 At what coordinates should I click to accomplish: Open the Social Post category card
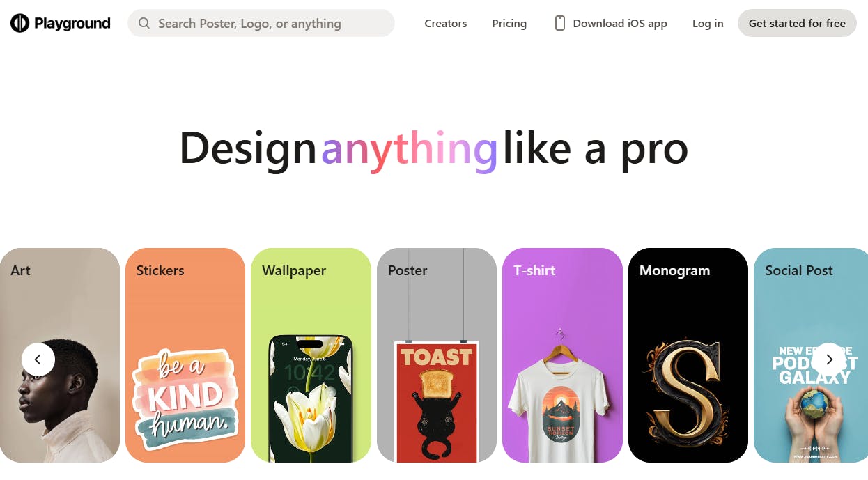(x=811, y=355)
